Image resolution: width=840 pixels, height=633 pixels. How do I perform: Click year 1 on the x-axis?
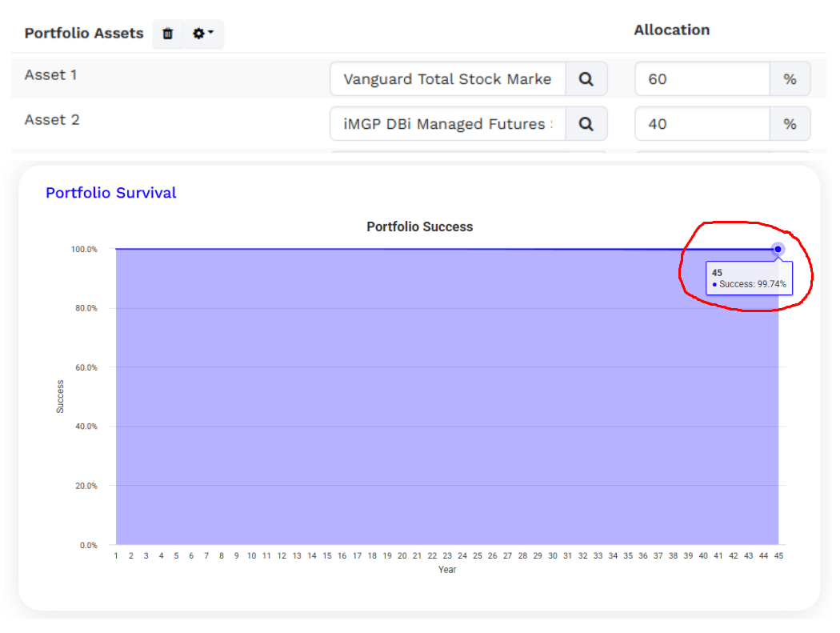point(116,556)
